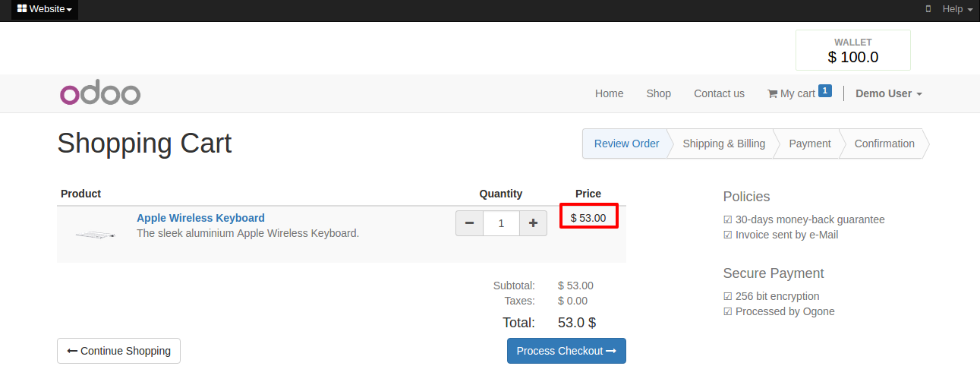Open the Apple Wireless Keyboard thumbnail
This screenshot has height=385, width=980.
[96, 235]
